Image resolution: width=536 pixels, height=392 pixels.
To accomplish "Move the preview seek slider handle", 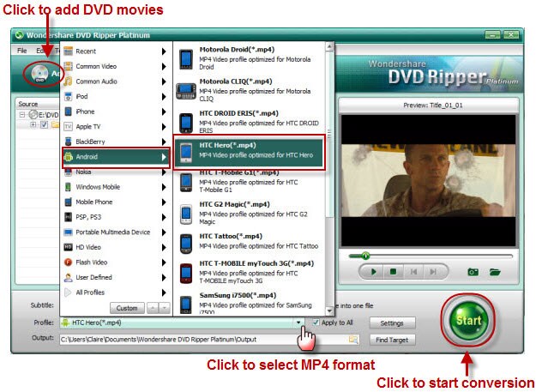I will coord(365,256).
